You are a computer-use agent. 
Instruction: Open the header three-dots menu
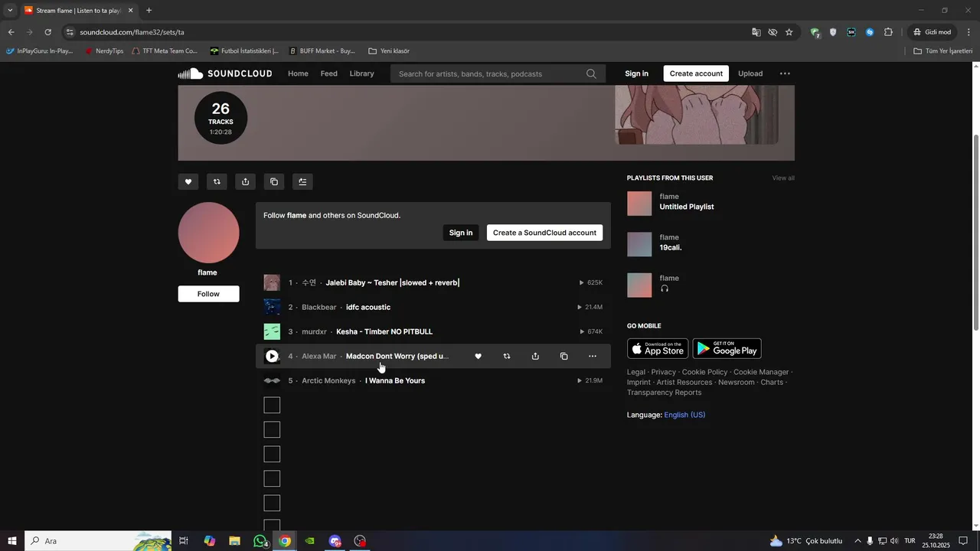[785, 73]
